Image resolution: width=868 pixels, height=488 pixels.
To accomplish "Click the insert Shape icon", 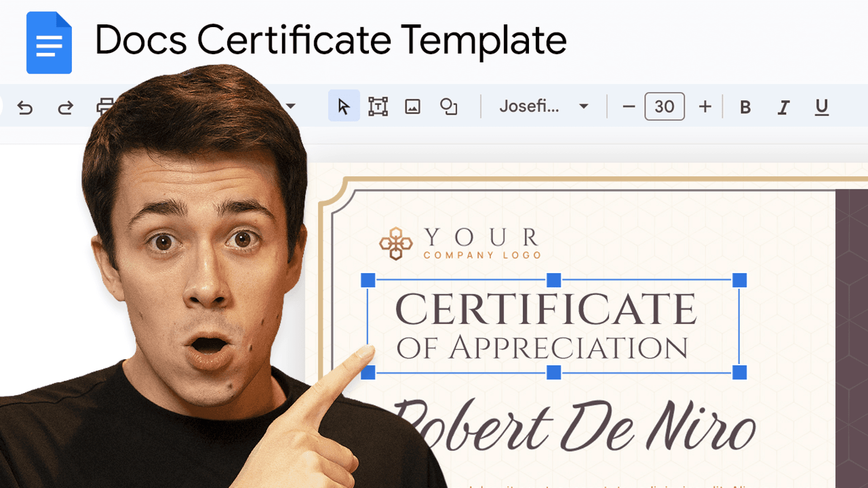I will 448,107.
